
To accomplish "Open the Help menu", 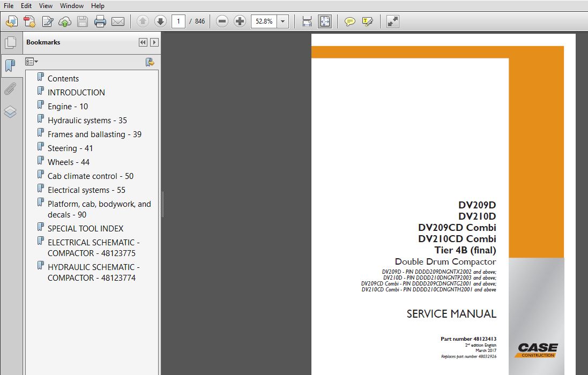I will (x=98, y=5).
